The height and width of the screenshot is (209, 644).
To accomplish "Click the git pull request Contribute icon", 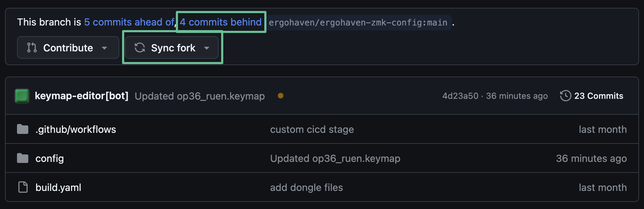I will pyautogui.click(x=32, y=47).
